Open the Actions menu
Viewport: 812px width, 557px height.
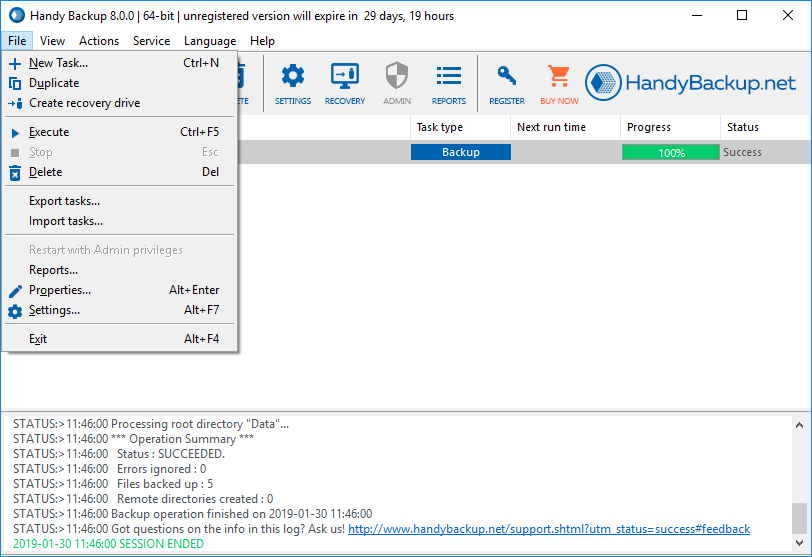tap(99, 41)
